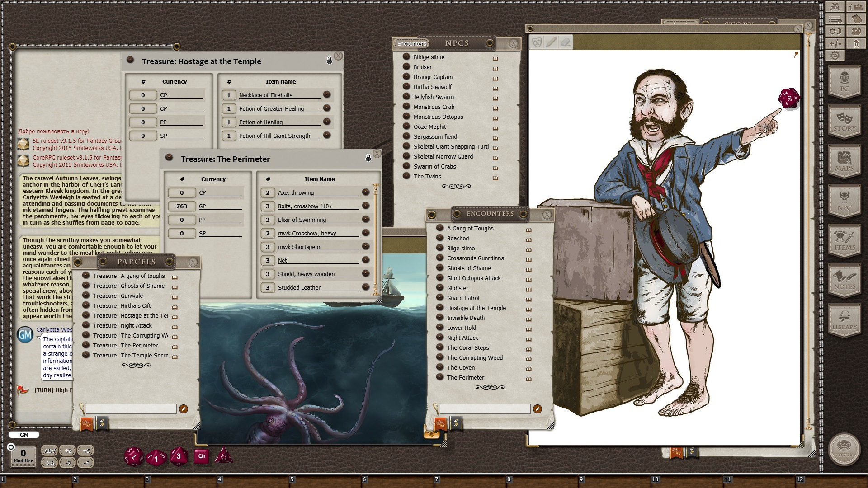Switch to the Encounters tab on the NPCs window
This screenshot has width=868, height=488.
411,44
